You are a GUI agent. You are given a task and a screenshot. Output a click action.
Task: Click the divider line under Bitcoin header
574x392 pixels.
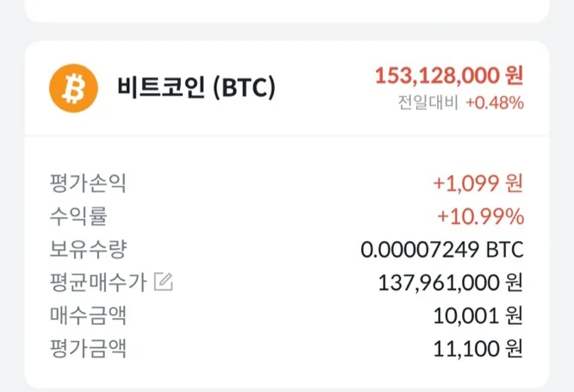(x=287, y=135)
